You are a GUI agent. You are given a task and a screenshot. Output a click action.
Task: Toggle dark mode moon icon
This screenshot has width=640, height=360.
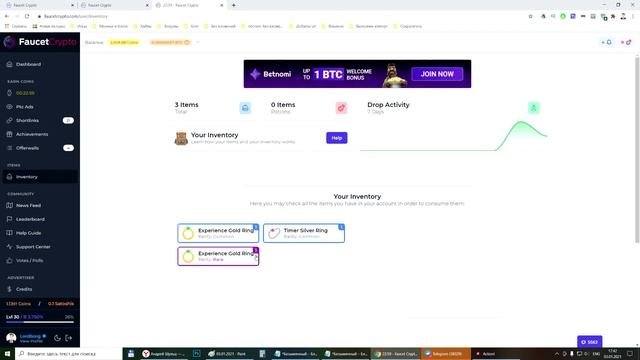pyautogui.click(x=57, y=338)
